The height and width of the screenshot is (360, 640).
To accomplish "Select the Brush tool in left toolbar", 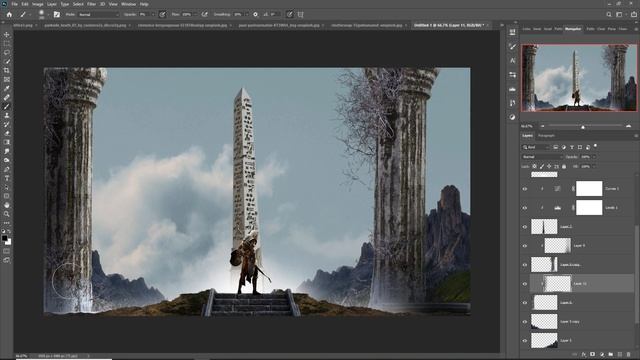I will 7,107.
